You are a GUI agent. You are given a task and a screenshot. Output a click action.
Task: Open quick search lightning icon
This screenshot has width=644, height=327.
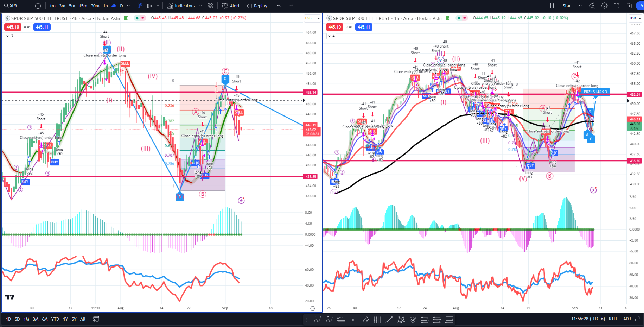click(592, 6)
